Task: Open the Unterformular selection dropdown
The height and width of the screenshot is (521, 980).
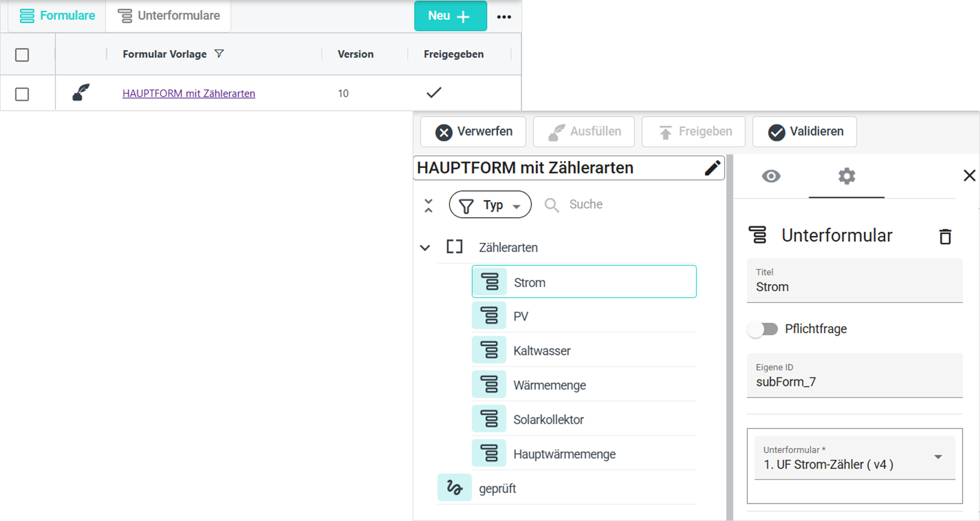Action: pos(855,458)
